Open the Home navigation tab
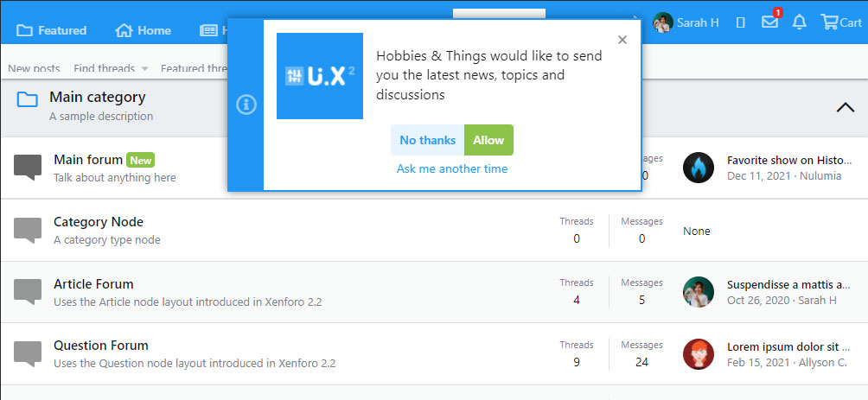868x400 pixels. coord(144,30)
